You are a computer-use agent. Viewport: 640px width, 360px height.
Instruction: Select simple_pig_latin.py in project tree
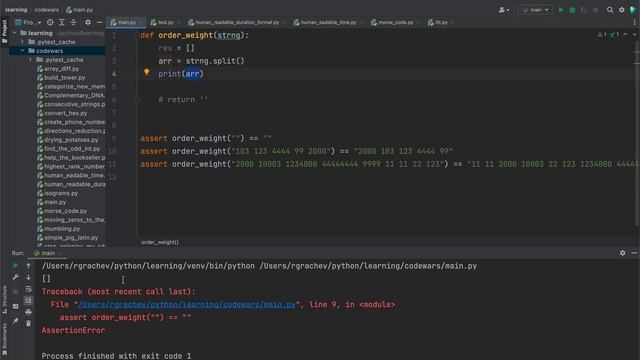tap(71, 238)
